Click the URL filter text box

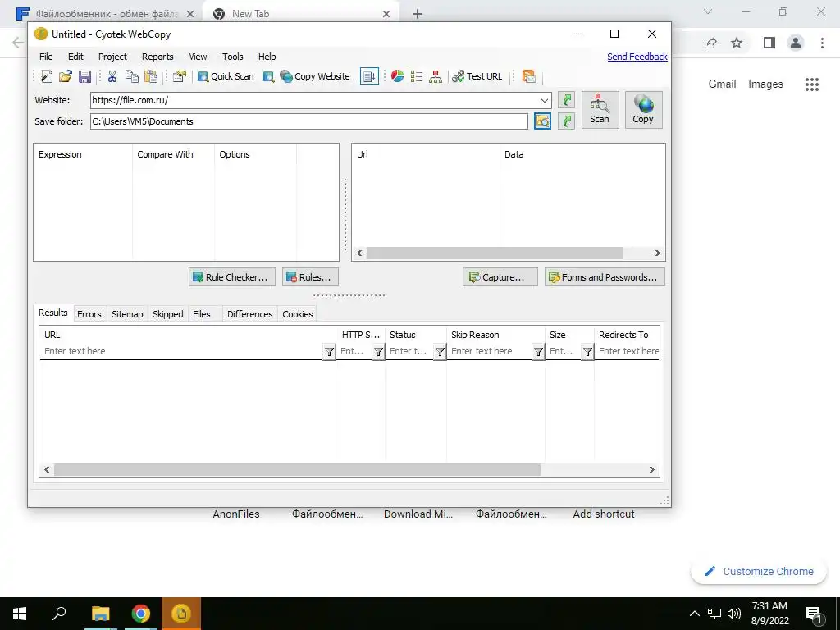(181, 351)
